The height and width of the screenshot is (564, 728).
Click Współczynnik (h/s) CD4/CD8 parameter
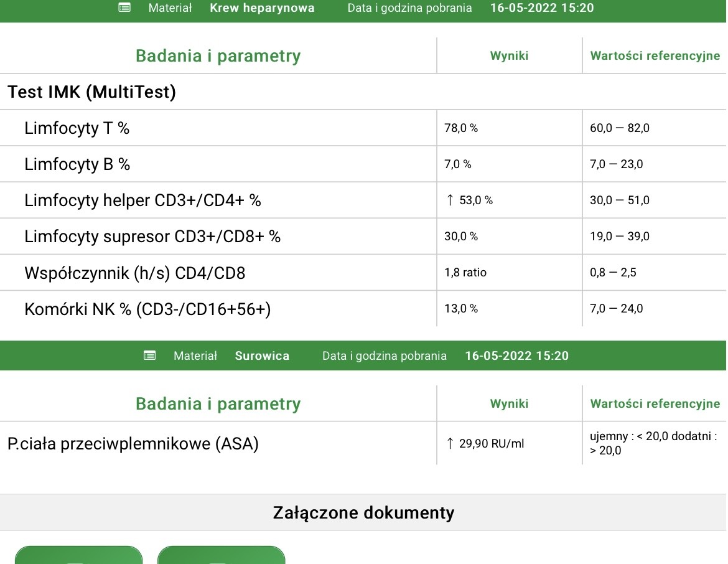134,273
